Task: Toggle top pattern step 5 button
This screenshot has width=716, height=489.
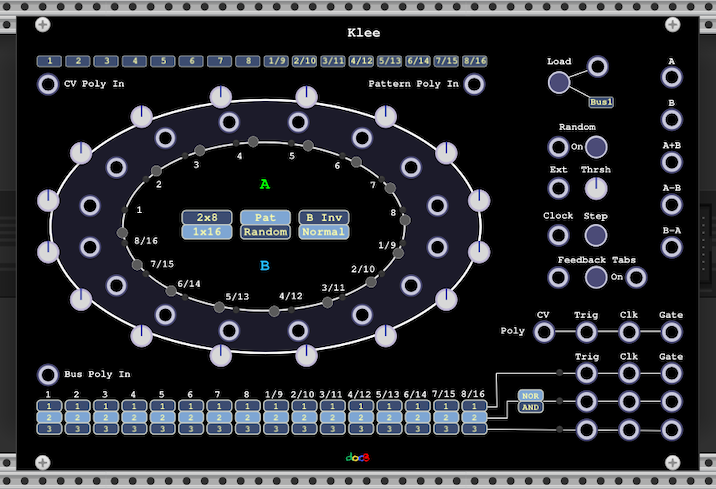Action: (x=163, y=61)
